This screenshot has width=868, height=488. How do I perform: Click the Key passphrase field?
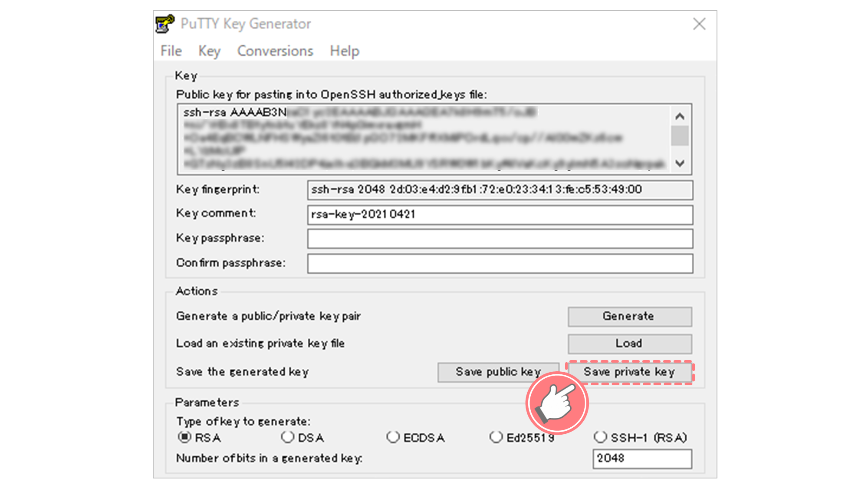click(500, 239)
